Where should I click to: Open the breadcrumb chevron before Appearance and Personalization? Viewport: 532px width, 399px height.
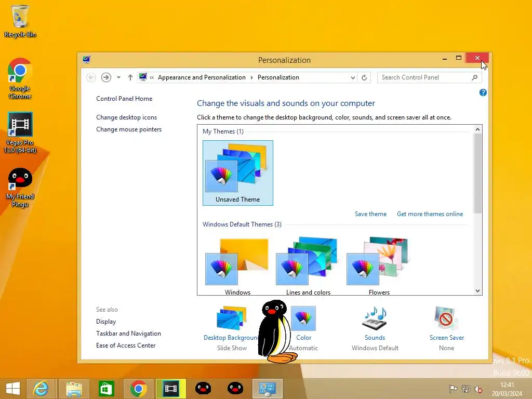pyautogui.click(x=152, y=78)
